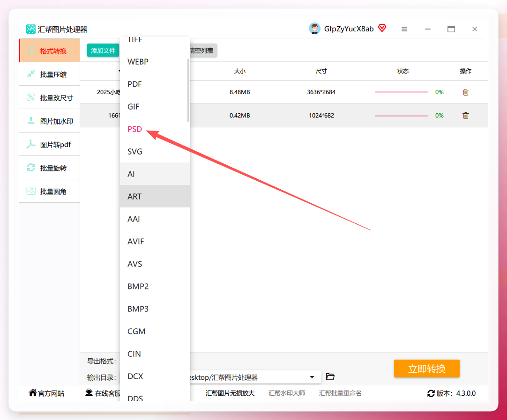507x420 pixels.
Task: Open the 在线客服 link
Action: coord(103,393)
